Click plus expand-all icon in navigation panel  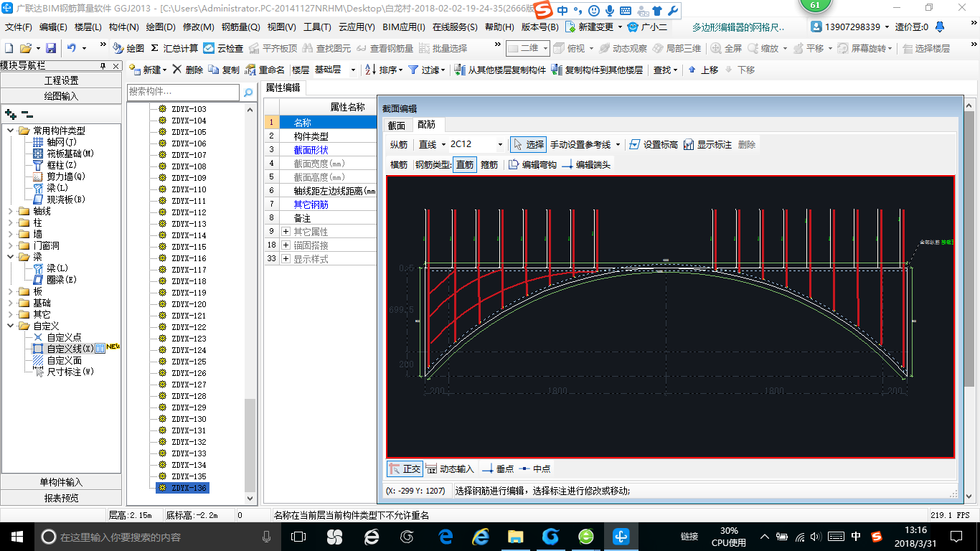[10, 113]
